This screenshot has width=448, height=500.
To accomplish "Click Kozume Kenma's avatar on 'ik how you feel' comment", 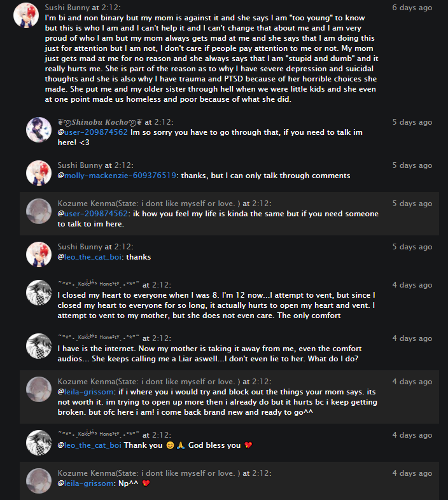I will point(38,211).
